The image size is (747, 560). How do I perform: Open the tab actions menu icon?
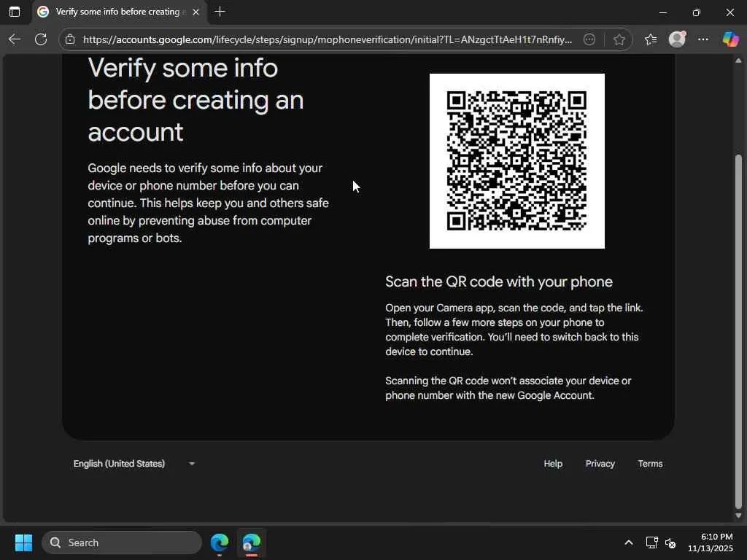15,12
